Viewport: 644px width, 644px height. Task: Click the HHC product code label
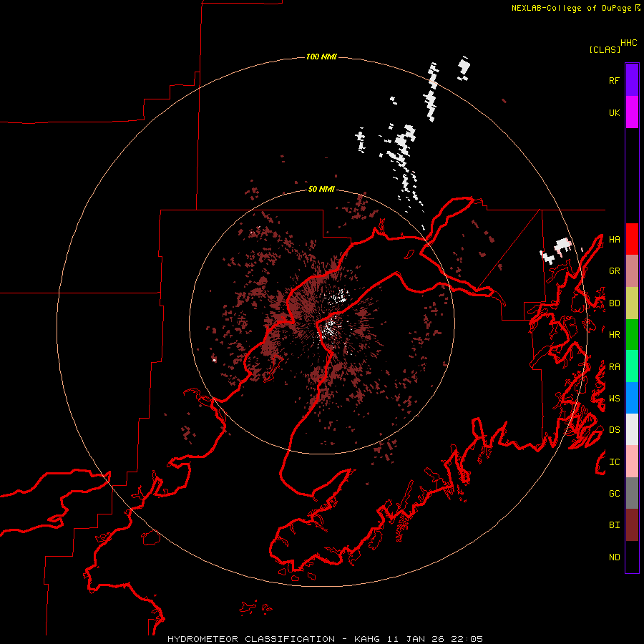629,43
